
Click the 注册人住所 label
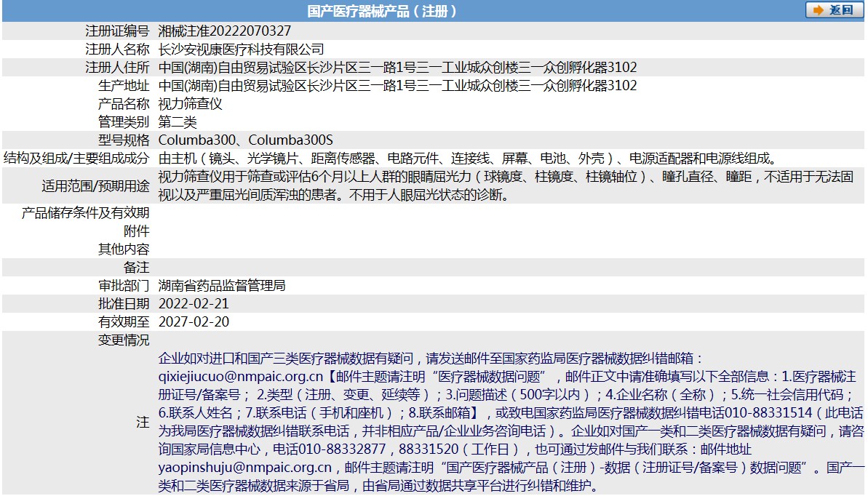pos(117,68)
